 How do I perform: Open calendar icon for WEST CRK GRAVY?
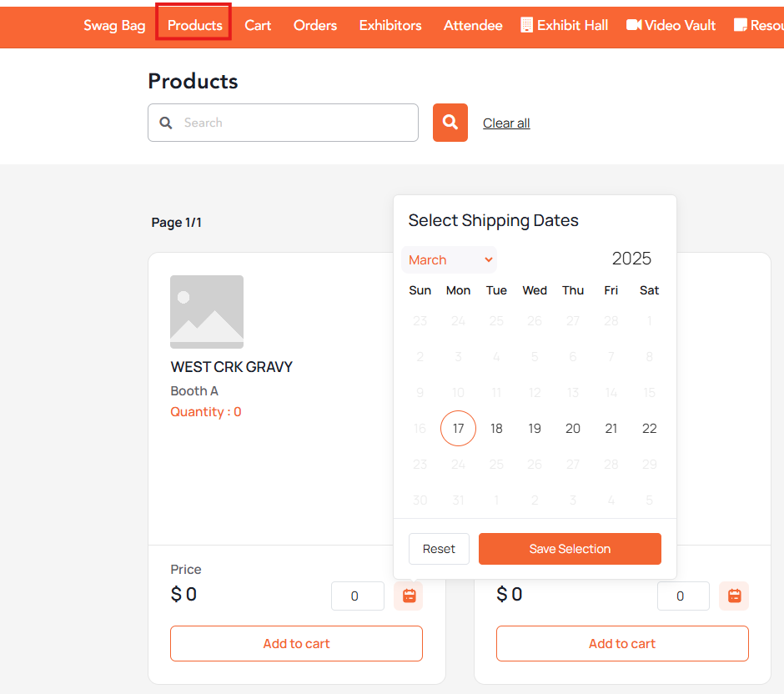[x=409, y=596]
